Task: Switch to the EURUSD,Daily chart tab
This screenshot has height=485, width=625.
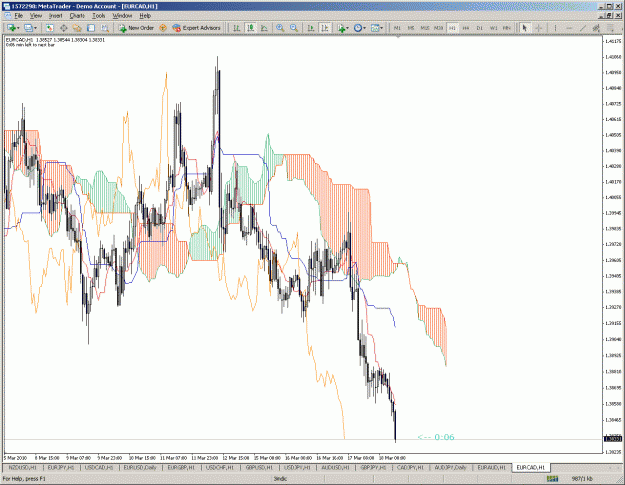Action: click(x=140, y=467)
